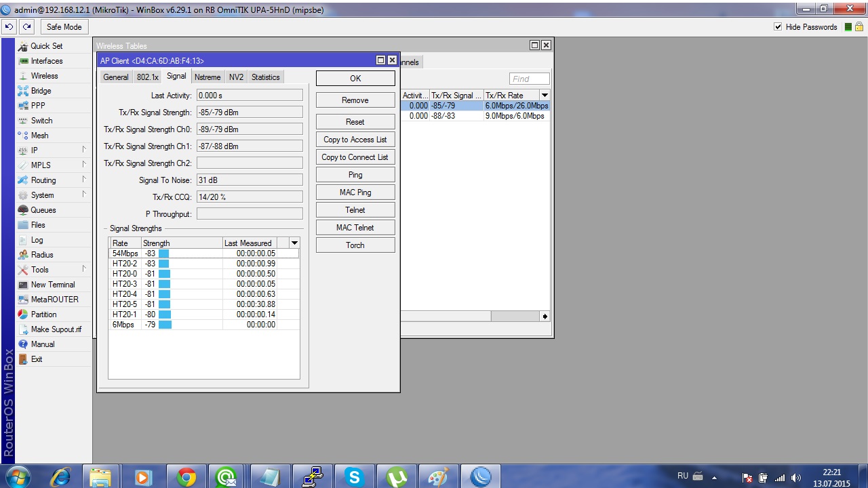This screenshot has width=868, height=488.
Task: Click the Reset button
Action: 355,122
